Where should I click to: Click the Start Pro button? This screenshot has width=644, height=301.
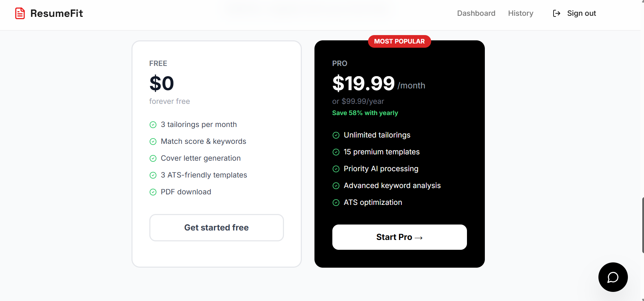tap(399, 237)
